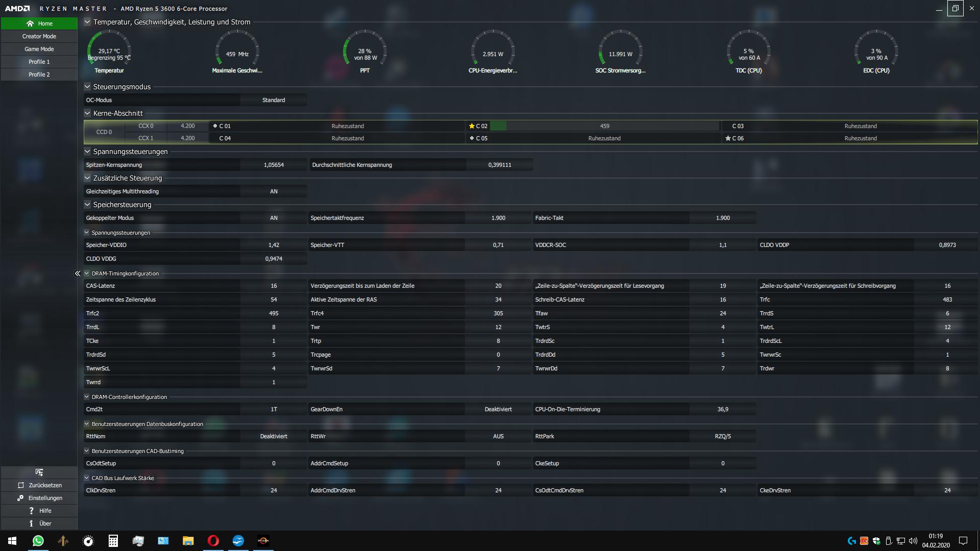Click the Gekoppelter Modus AN value
This screenshot has width=980, height=551.
click(x=274, y=218)
